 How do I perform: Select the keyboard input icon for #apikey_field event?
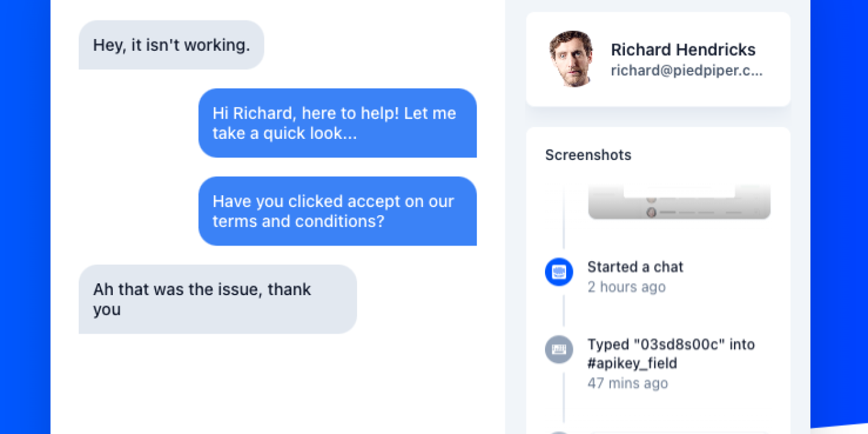[559, 349]
